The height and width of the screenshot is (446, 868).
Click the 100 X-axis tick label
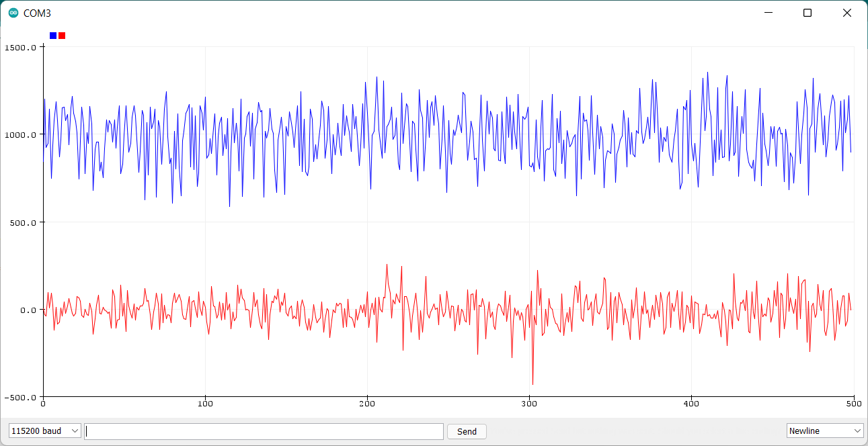(x=206, y=404)
